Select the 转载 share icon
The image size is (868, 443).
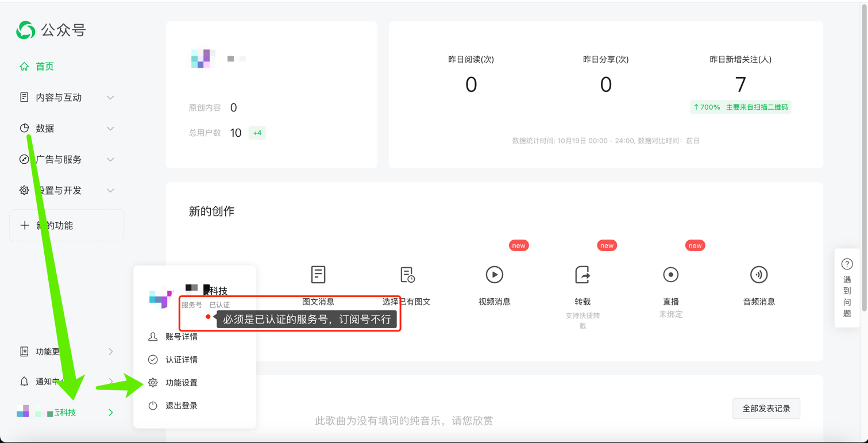[x=582, y=275]
